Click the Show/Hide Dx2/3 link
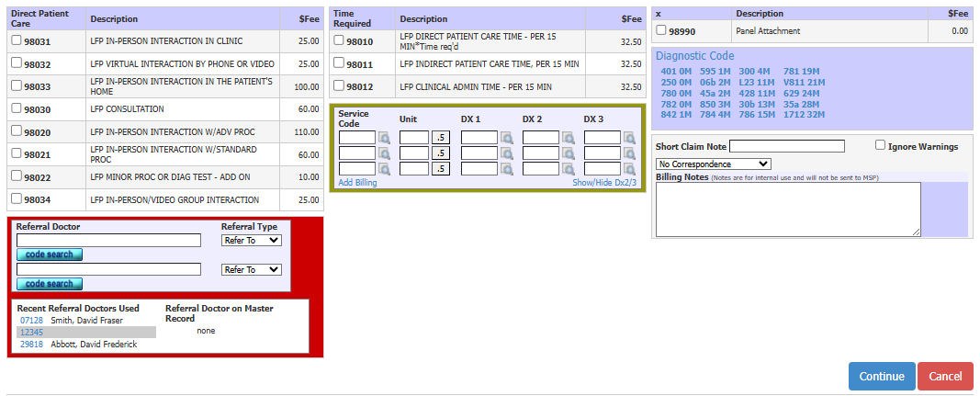The image size is (980, 396). point(604,183)
